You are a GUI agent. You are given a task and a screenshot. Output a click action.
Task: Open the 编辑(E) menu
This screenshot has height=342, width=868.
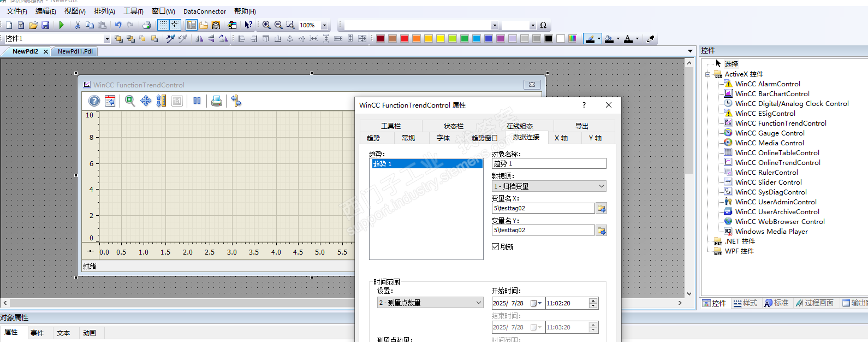point(46,11)
